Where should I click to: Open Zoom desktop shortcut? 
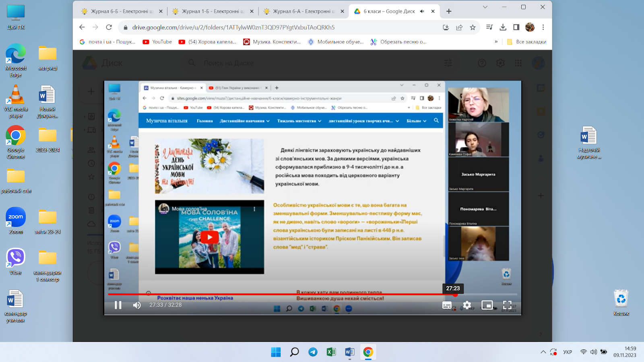tap(16, 220)
